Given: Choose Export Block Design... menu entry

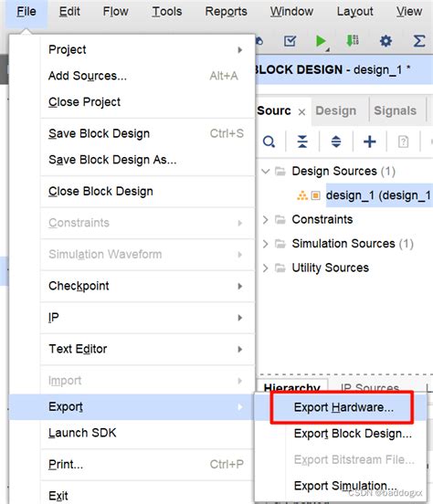Looking at the screenshot, I should (353, 434).
